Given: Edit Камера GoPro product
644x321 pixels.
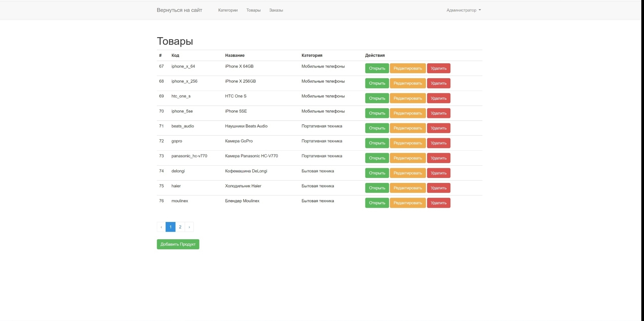Looking at the screenshot, I should (x=408, y=143).
